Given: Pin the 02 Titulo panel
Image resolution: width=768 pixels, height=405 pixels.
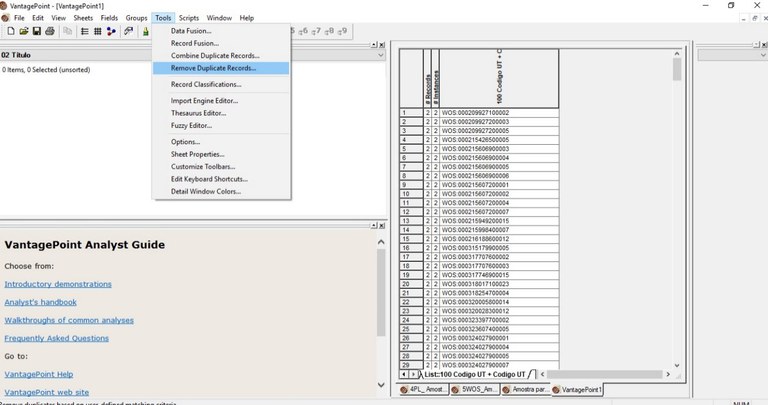Looking at the screenshot, I should click(x=374, y=45).
